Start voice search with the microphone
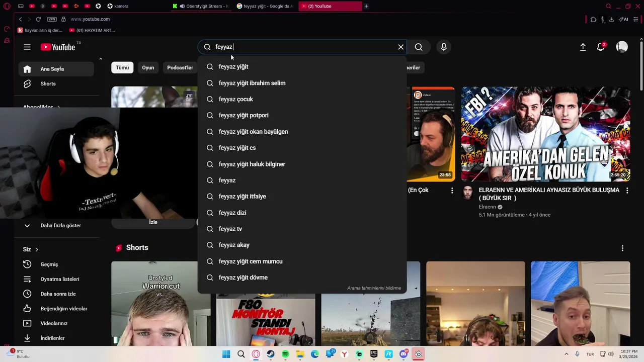644x362 pixels. (x=444, y=47)
